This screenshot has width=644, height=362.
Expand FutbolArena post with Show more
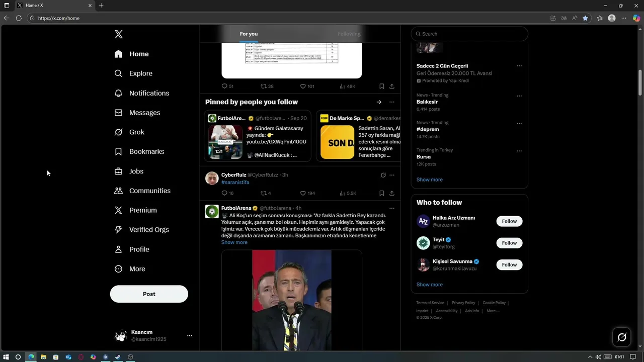[234, 242]
